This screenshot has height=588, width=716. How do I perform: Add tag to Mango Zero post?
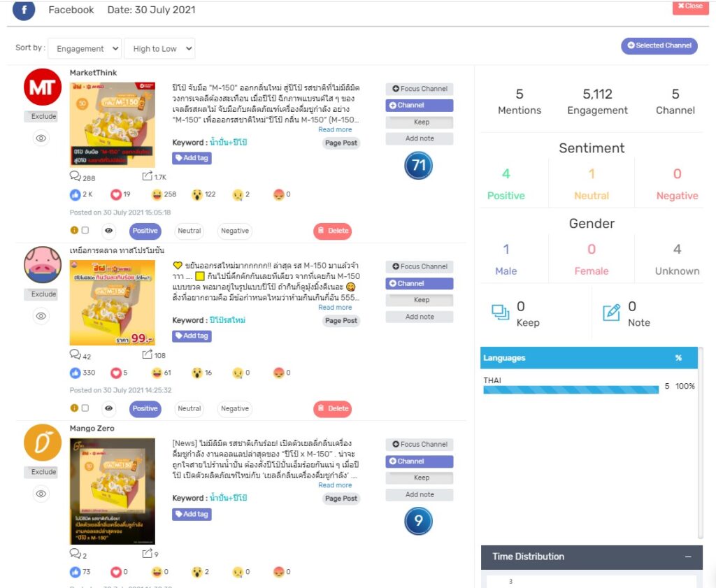coord(192,514)
